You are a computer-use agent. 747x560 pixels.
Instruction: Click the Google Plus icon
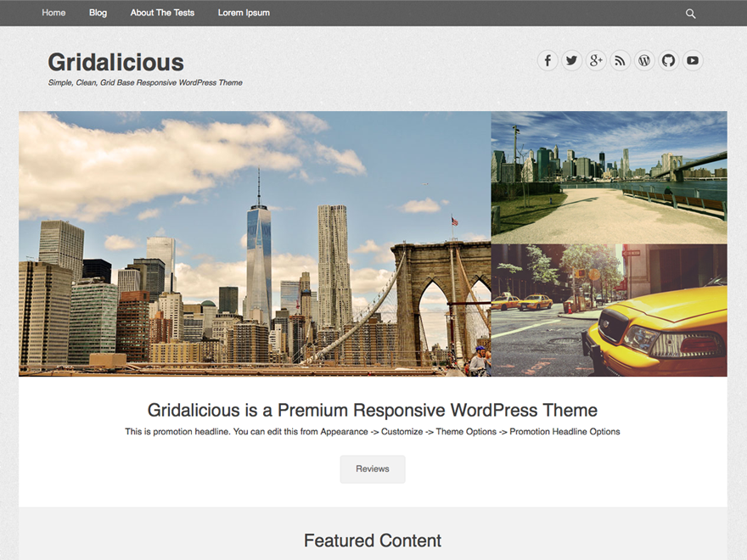(x=596, y=60)
